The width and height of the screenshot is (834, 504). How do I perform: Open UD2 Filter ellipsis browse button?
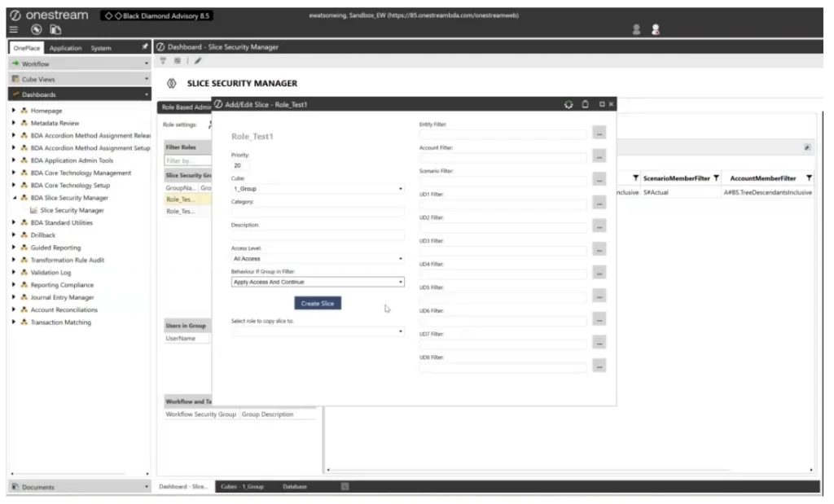coord(599,226)
